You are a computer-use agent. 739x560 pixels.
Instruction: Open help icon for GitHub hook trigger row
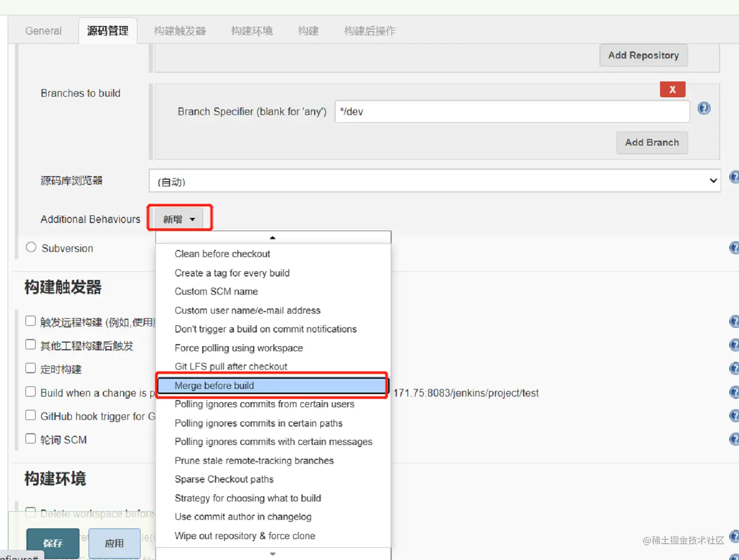[x=734, y=415]
